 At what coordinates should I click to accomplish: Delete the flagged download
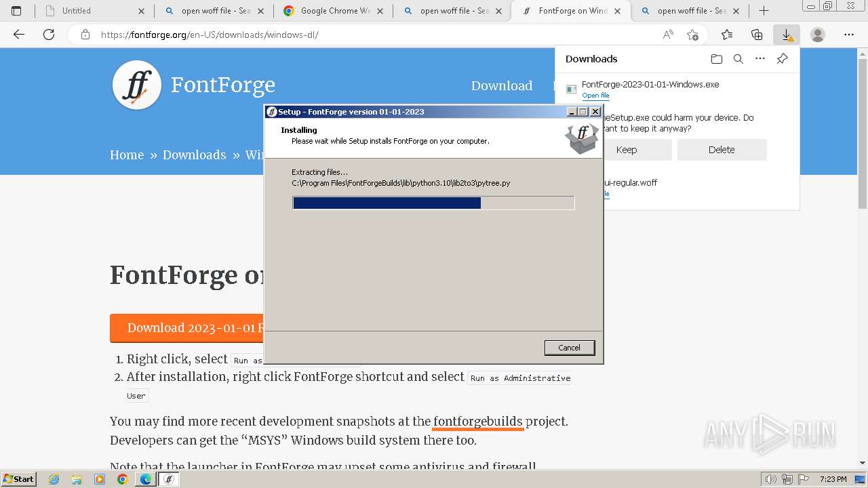coord(722,150)
